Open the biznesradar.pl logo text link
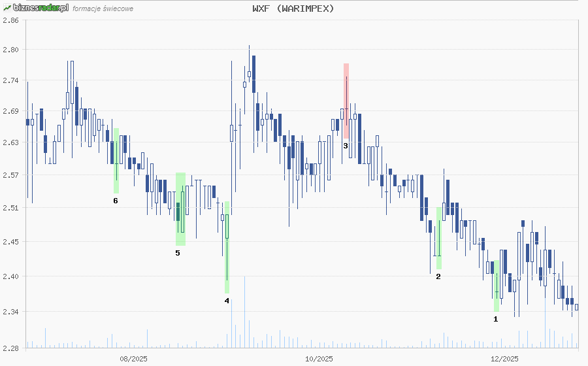 tap(41, 8)
